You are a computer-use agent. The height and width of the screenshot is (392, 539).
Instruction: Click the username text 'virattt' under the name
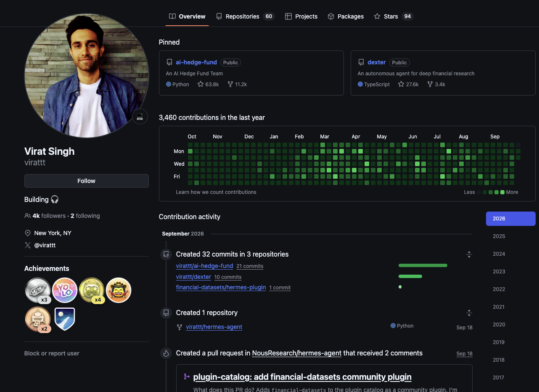pyautogui.click(x=35, y=162)
